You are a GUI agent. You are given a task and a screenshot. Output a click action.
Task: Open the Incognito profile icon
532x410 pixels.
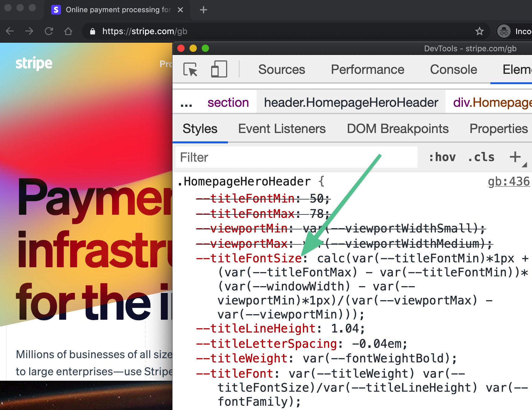pos(504,31)
